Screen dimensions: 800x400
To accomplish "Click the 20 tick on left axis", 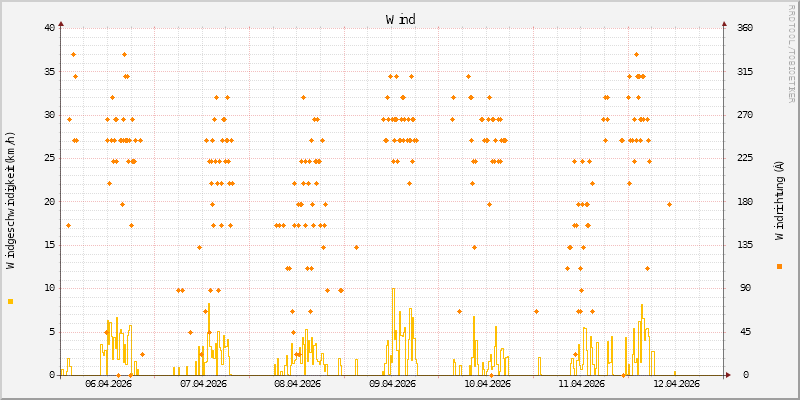I will tap(49, 201).
